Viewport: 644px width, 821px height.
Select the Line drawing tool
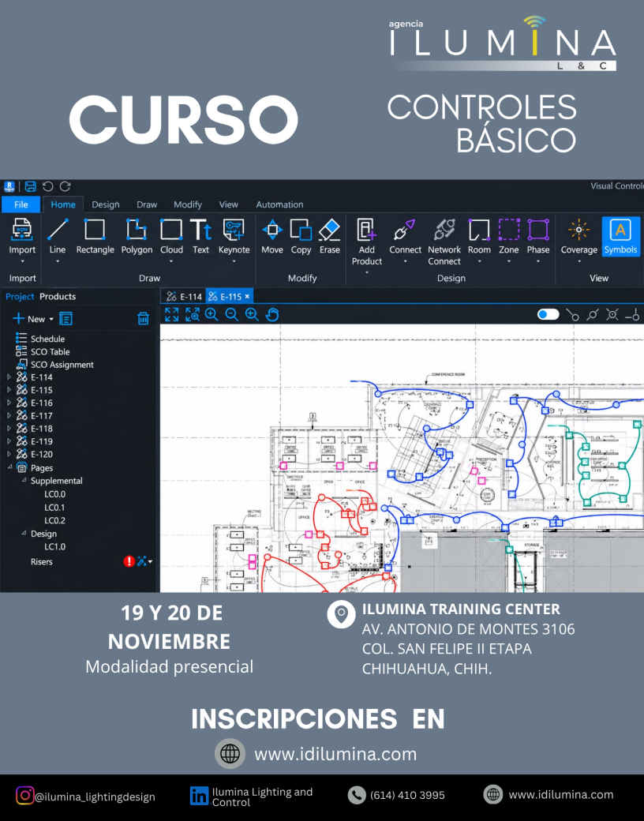[x=58, y=237]
